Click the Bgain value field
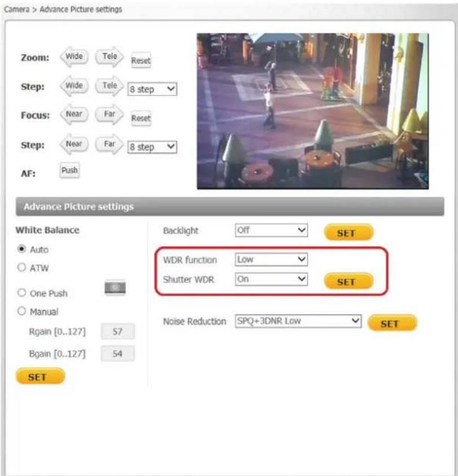 pos(118,353)
